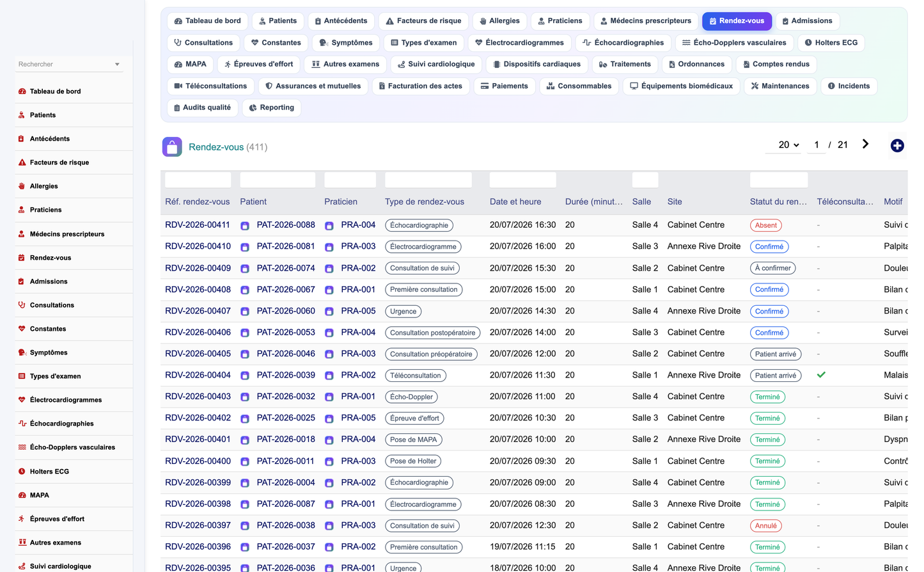The image size is (924, 572).
Task: Click the Consultation postopératoire type badge
Action: coord(432,333)
